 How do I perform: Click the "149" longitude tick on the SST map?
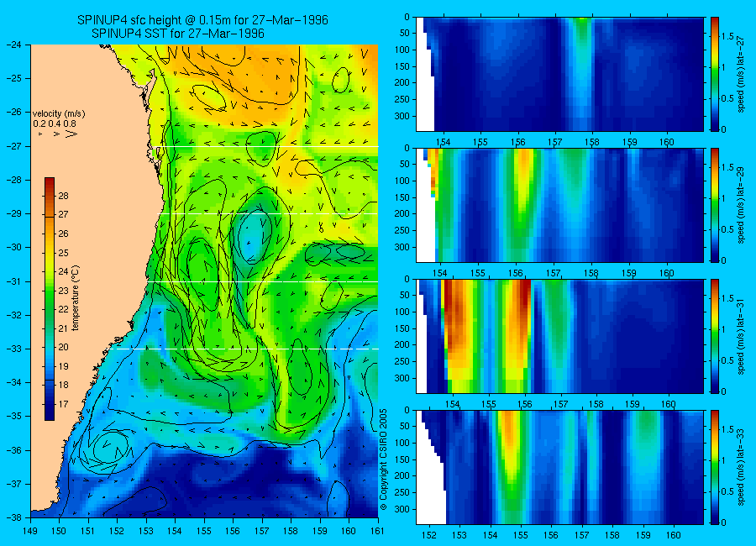[30, 531]
